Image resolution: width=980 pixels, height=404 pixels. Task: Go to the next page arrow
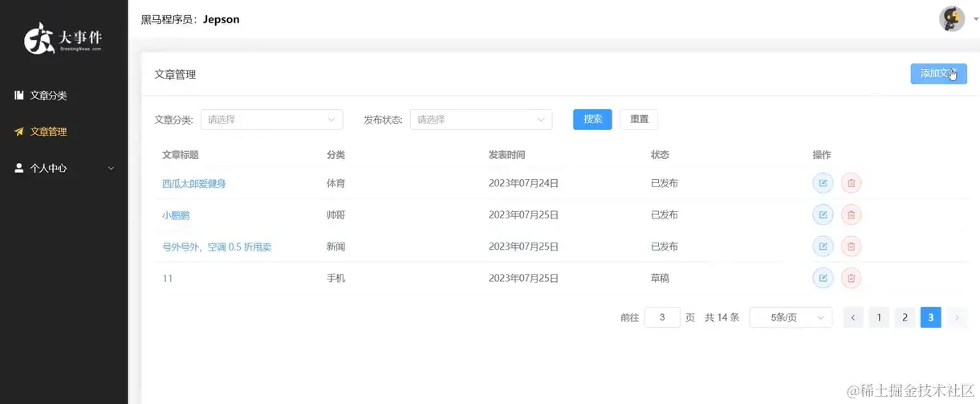[957, 317]
